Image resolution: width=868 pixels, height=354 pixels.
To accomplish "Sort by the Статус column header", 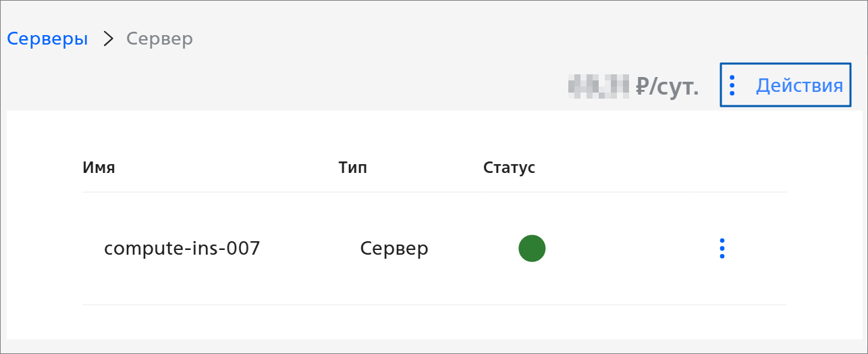I will tap(510, 168).
